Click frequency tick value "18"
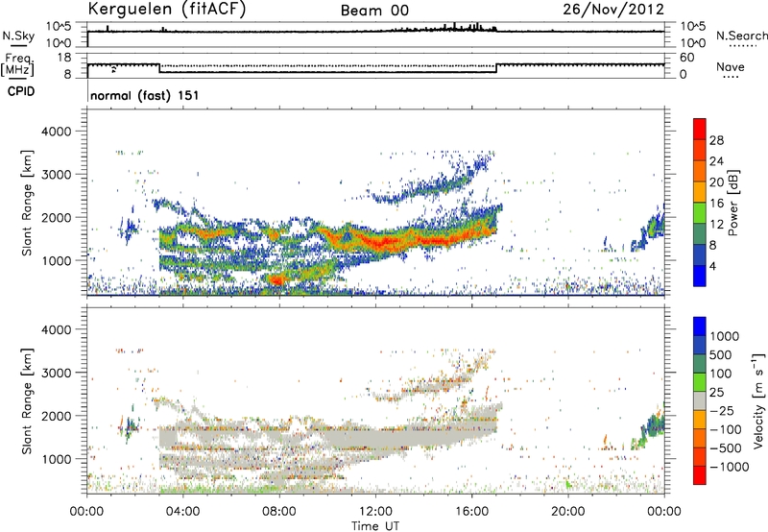The image size is (768, 532). [64, 58]
